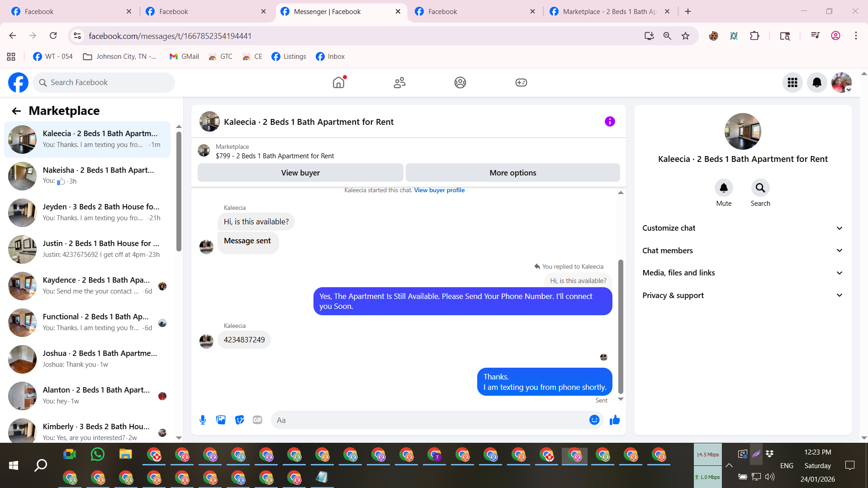Open the GMail bookmark
This screenshot has height=488, width=868.
tap(184, 57)
